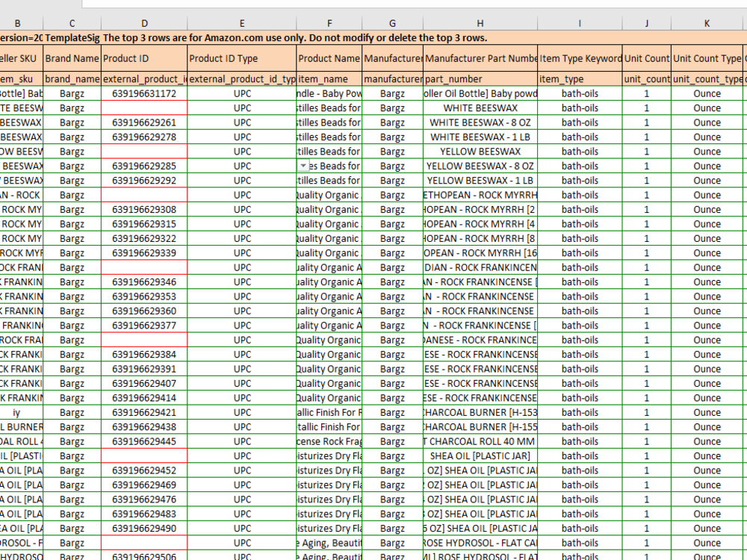This screenshot has height=560, width=747.
Task: Select column K header
Action: click(707, 23)
